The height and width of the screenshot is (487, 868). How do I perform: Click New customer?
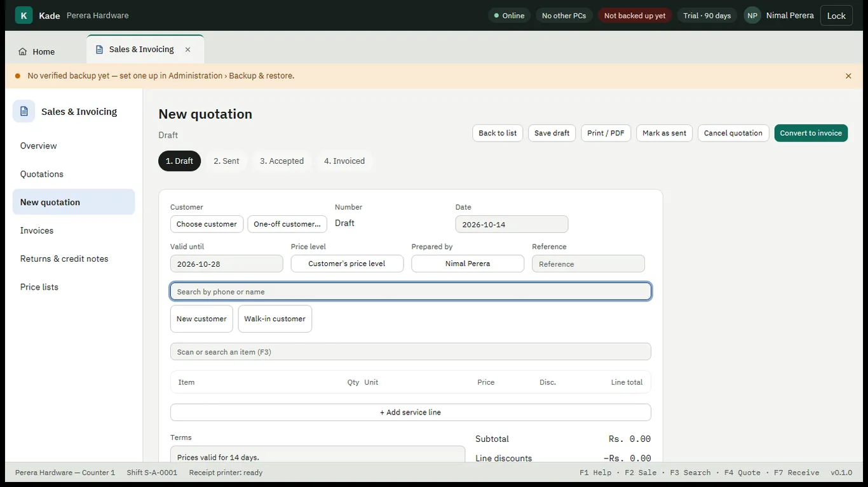(x=201, y=319)
